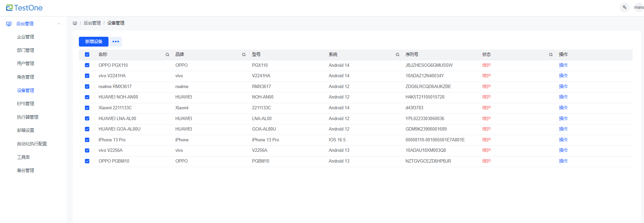Uncheck the vivo V2256A row checkbox

87,150
